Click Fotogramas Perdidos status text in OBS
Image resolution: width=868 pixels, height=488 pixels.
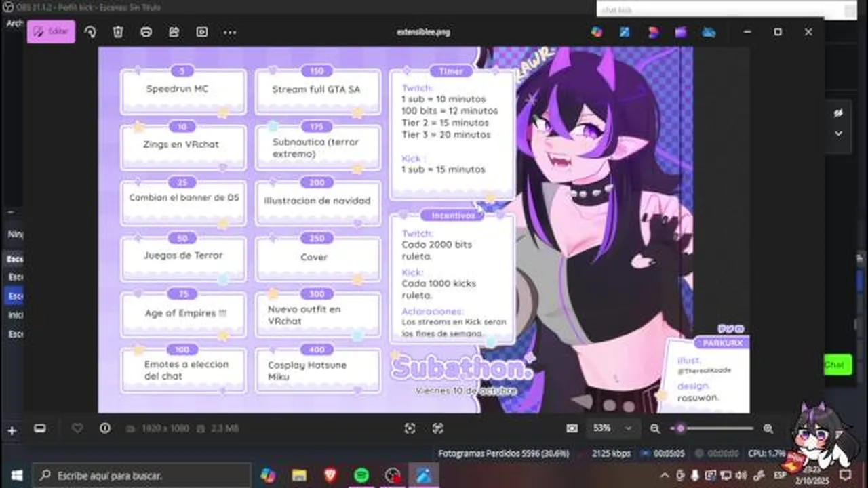pos(504,453)
